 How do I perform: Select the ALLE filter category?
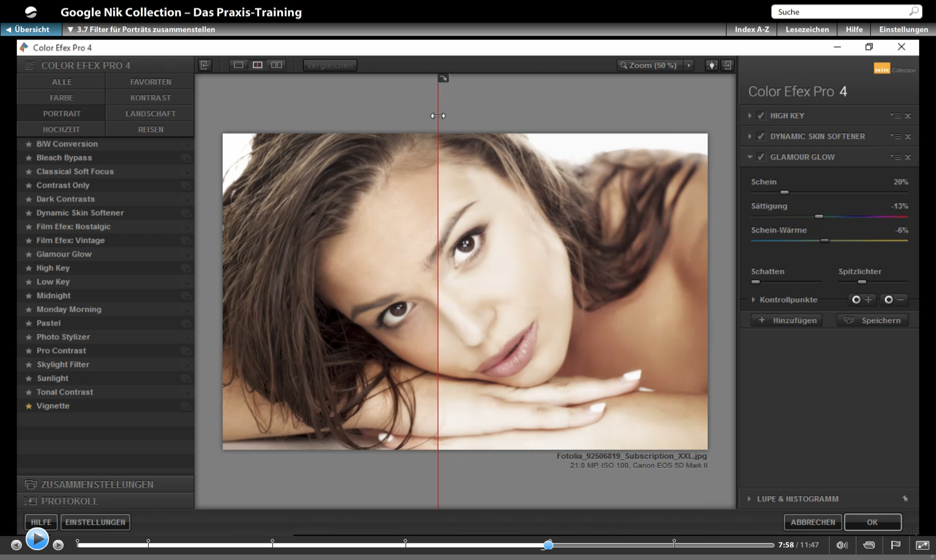(61, 82)
